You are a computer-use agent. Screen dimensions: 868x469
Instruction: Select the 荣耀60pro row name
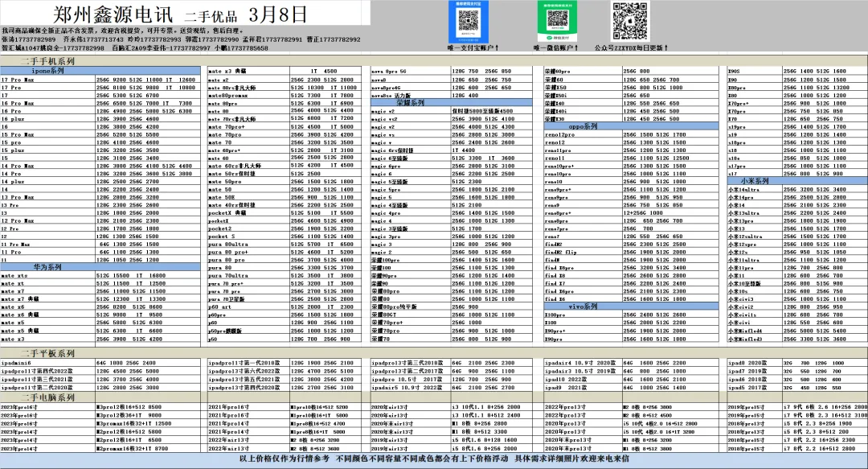[x=558, y=72]
